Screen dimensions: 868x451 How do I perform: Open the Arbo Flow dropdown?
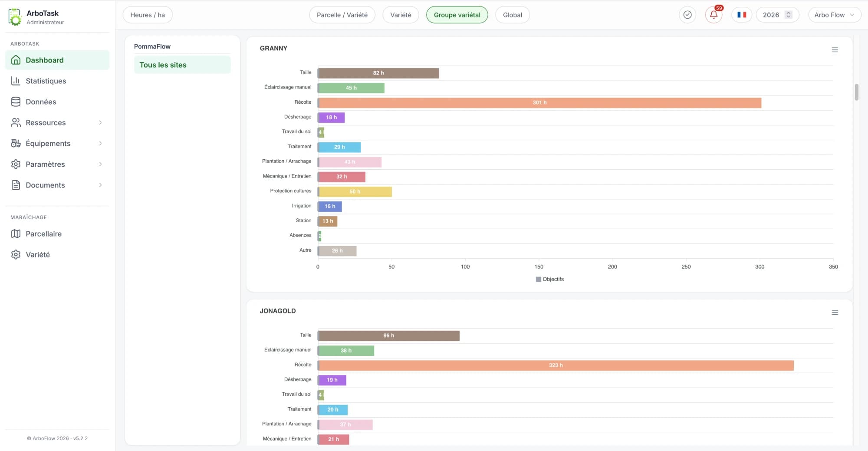834,15
